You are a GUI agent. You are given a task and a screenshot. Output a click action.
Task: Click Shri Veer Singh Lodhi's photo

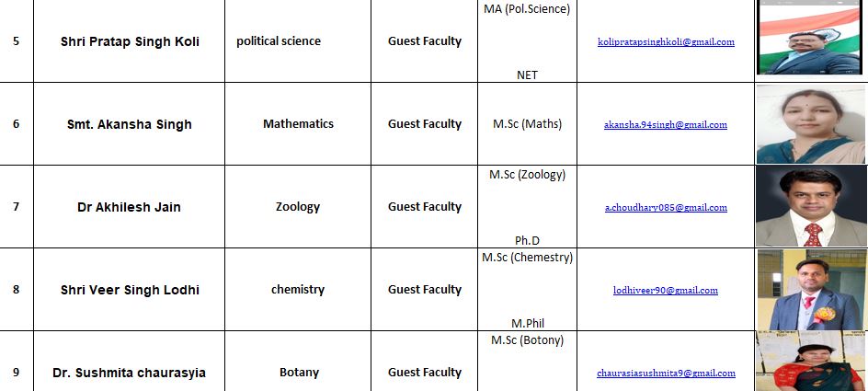[809, 290]
